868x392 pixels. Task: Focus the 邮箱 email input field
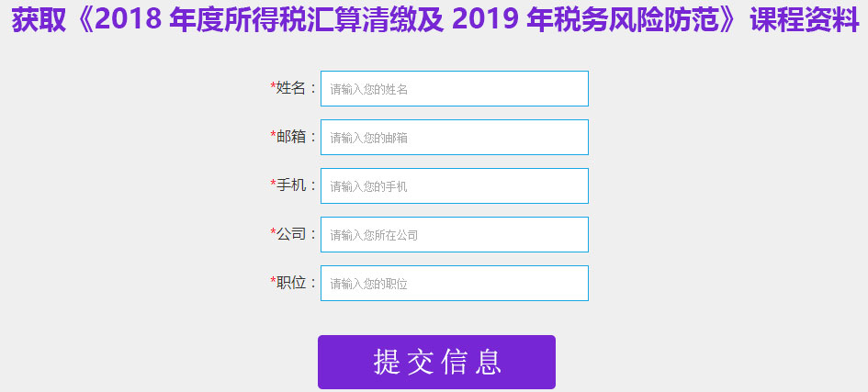tap(454, 137)
